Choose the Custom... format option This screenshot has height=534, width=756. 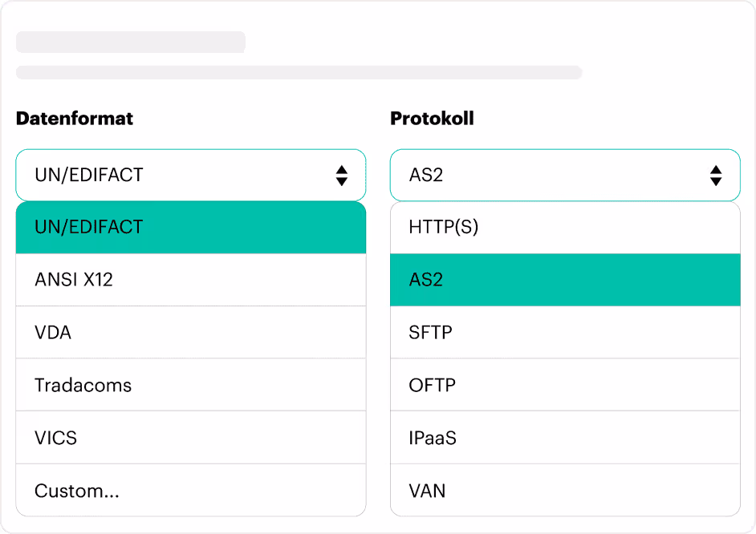tap(191, 490)
